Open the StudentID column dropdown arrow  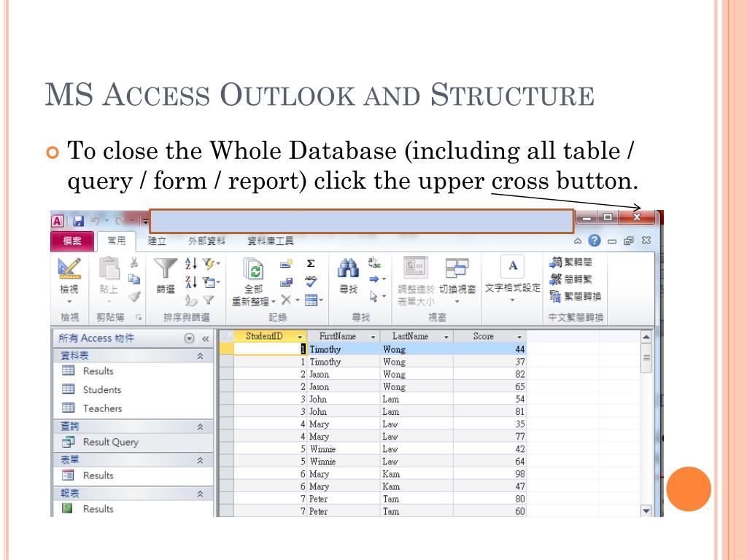point(300,337)
